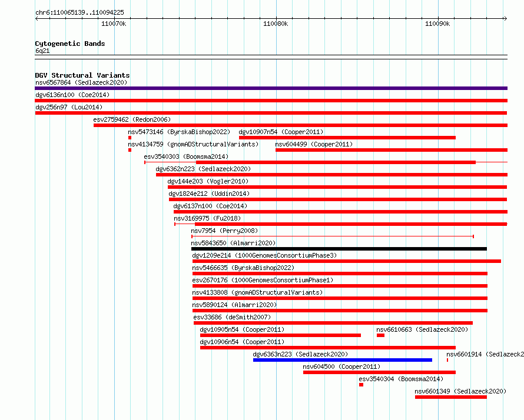Click the Cytogenetic Bands track title
524x420 pixels.
pyautogui.click(x=70, y=44)
